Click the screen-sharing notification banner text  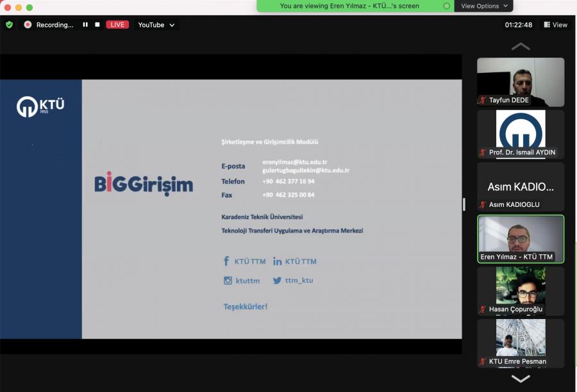349,6
